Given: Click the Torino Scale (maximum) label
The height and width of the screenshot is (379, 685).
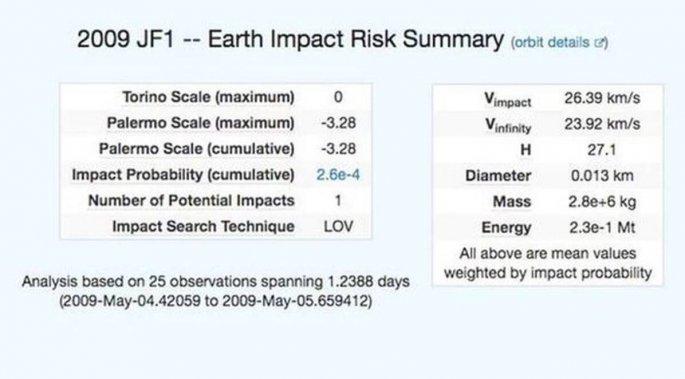Looking at the screenshot, I should point(208,97).
